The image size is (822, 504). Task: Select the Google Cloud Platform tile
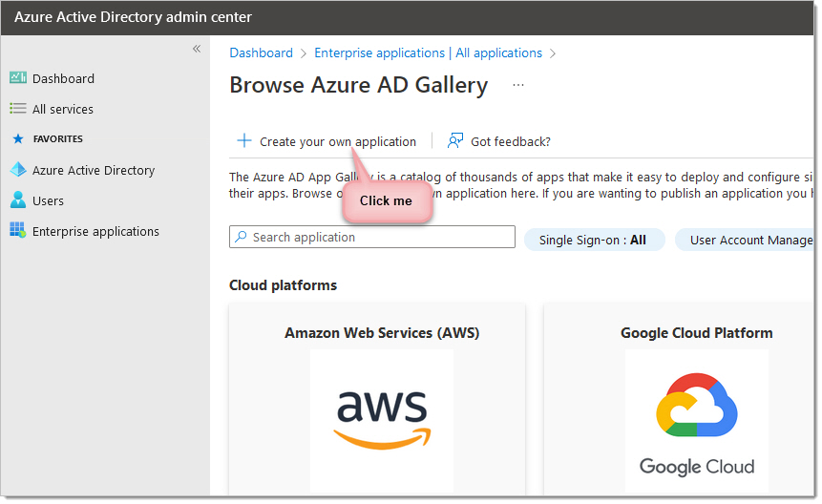(696, 401)
